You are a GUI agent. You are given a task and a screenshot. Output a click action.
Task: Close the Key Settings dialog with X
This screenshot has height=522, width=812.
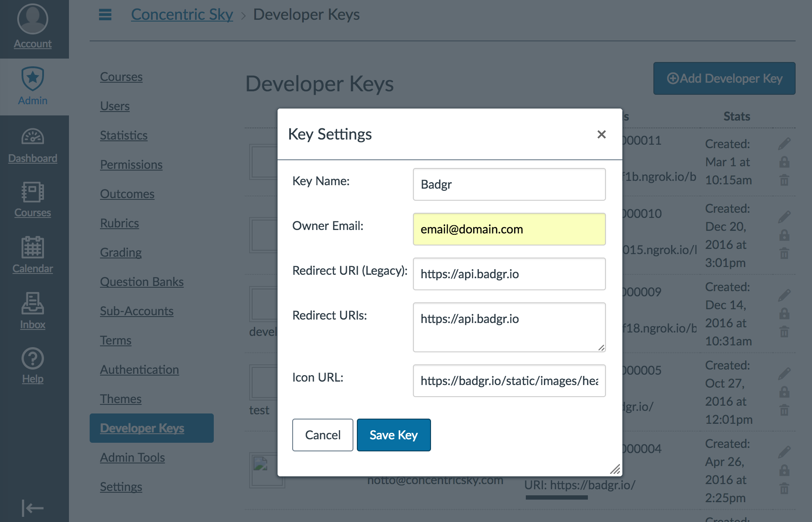point(602,134)
